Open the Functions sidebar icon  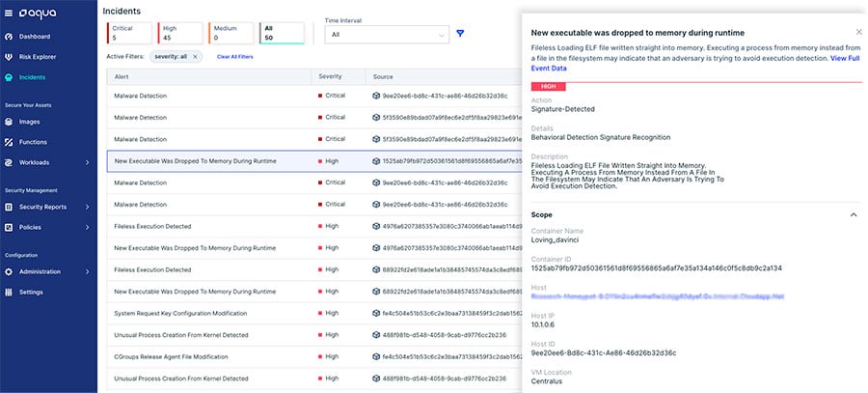10,142
